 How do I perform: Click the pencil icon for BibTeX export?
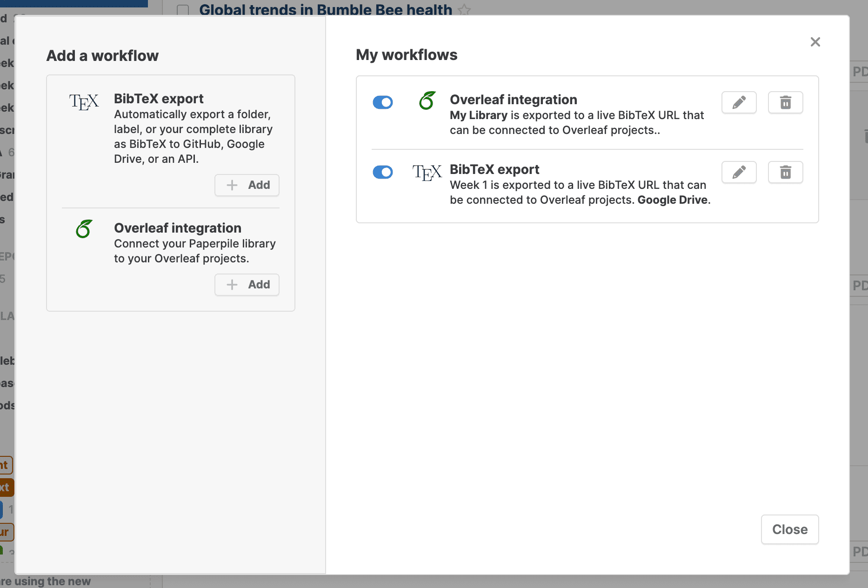click(x=739, y=172)
